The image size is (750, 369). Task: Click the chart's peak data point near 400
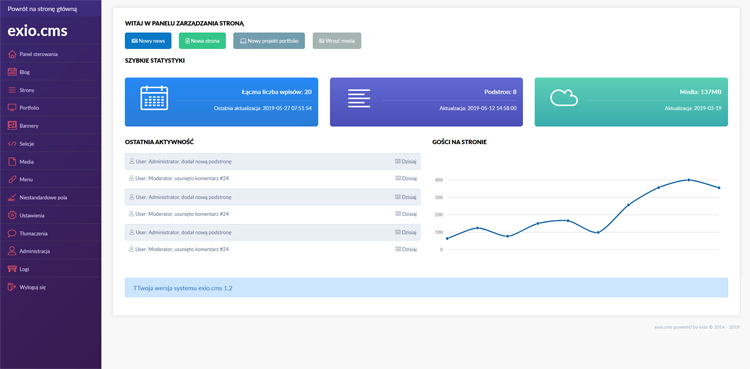[689, 180]
